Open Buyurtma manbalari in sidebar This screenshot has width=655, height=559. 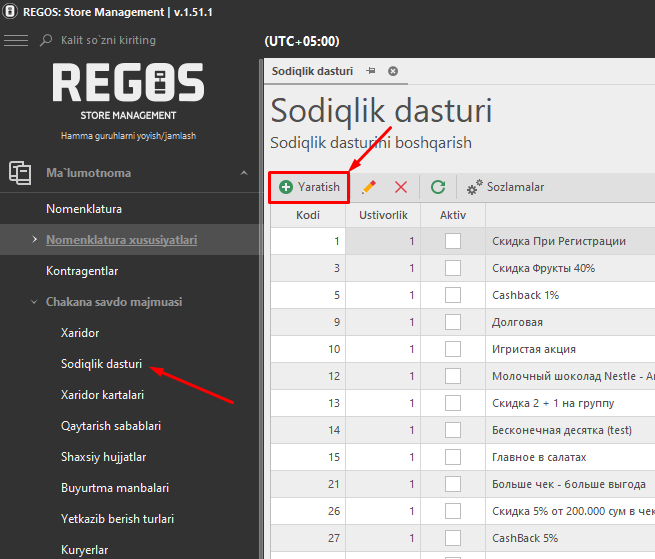pyautogui.click(x=115, y=488)
